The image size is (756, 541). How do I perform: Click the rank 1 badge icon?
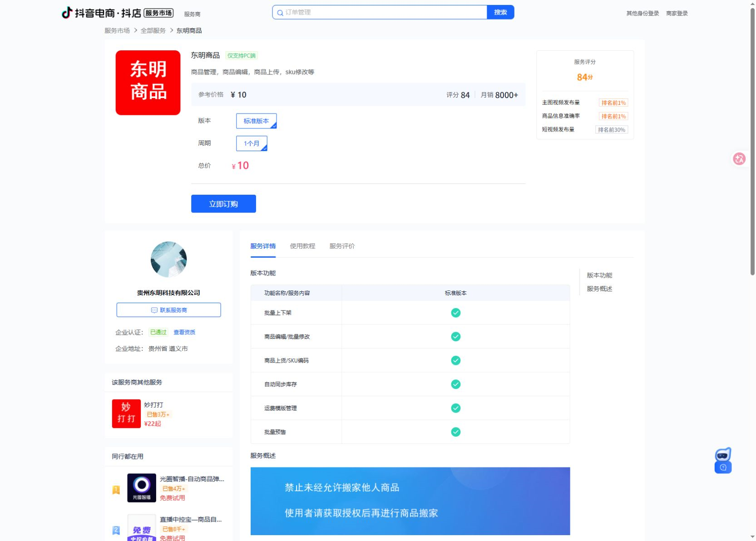coord(116,490)
